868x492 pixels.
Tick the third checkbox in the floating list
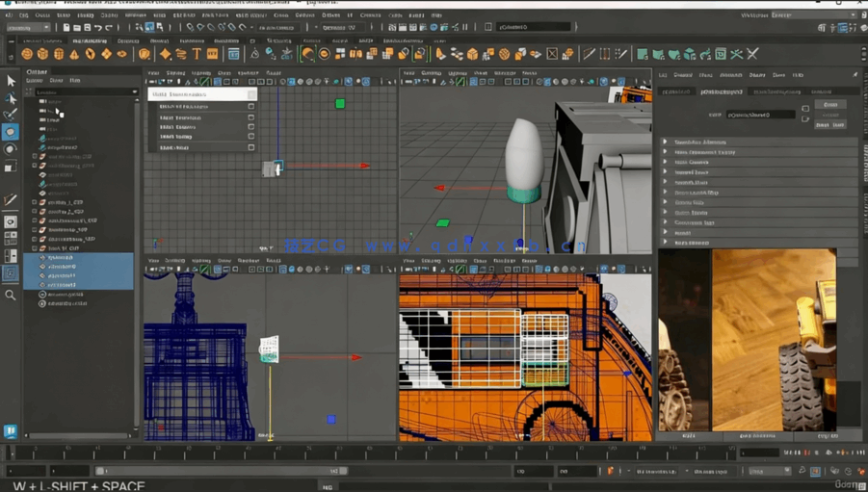pos(251,127)
